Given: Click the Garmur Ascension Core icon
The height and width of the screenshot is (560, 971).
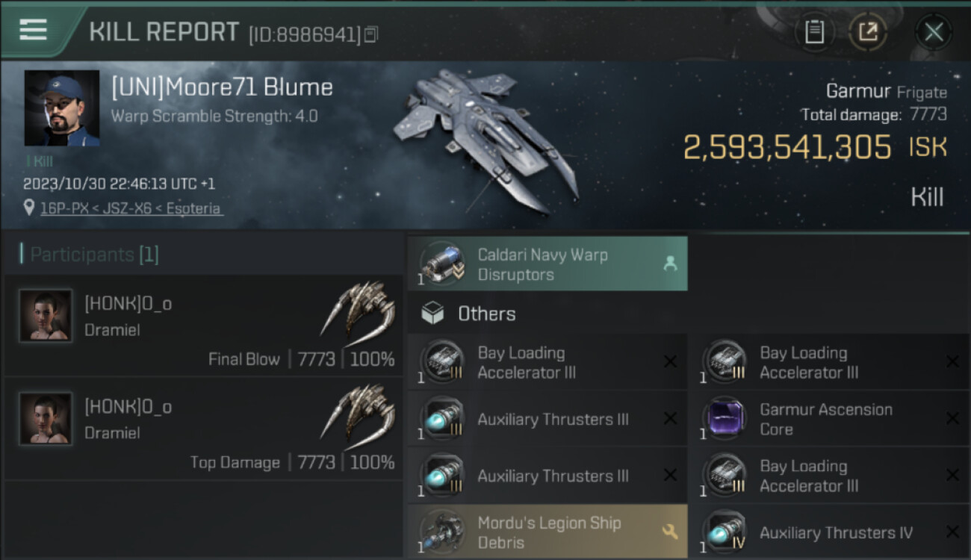Looking at the screenshot, I should [x=725, y=419].
